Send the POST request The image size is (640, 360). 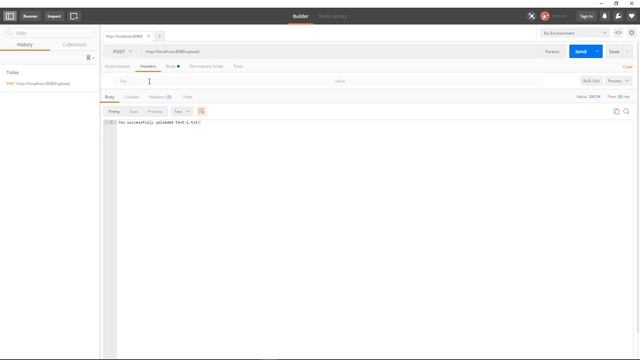[581, 51]
